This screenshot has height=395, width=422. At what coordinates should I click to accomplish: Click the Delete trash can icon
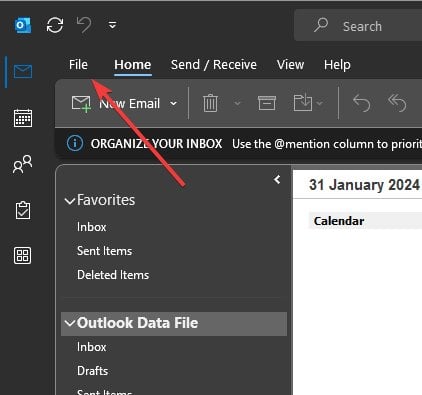(210, 103)
